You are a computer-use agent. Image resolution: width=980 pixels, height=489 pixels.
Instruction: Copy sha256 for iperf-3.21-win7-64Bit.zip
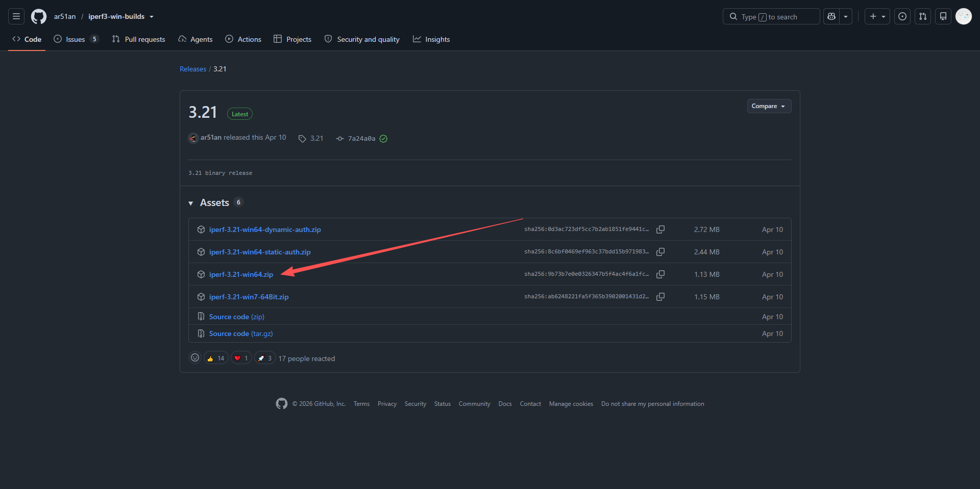tap(660, 297)
